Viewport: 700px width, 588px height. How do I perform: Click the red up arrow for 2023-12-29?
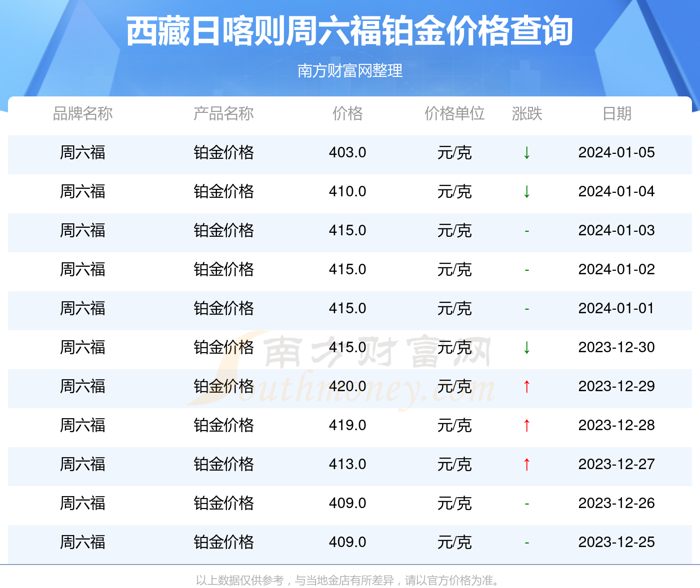pos(526,387)
